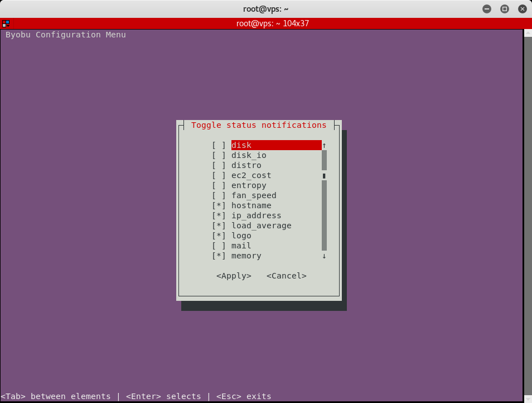Select the load_average list entry
This screenshot has height=403, width=532.
(261, 226)
